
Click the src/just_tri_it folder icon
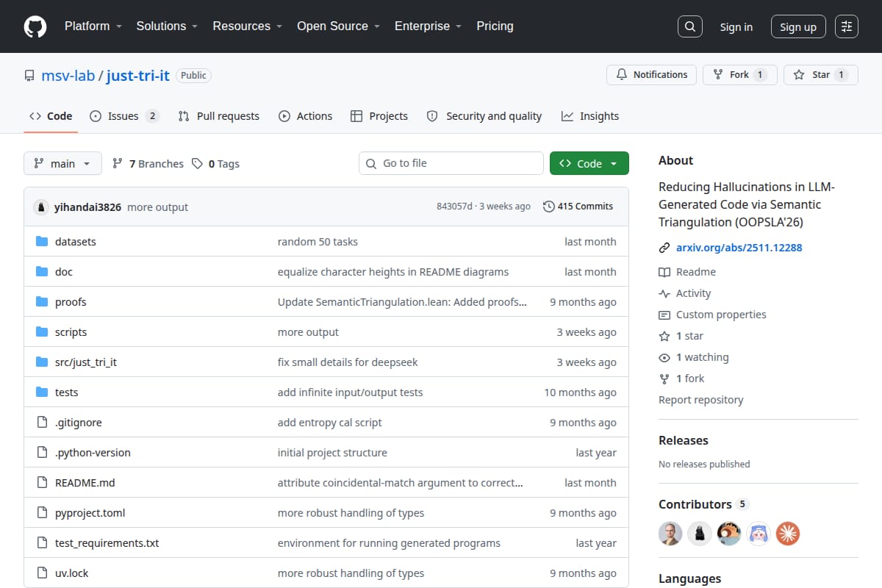[42, 362]
